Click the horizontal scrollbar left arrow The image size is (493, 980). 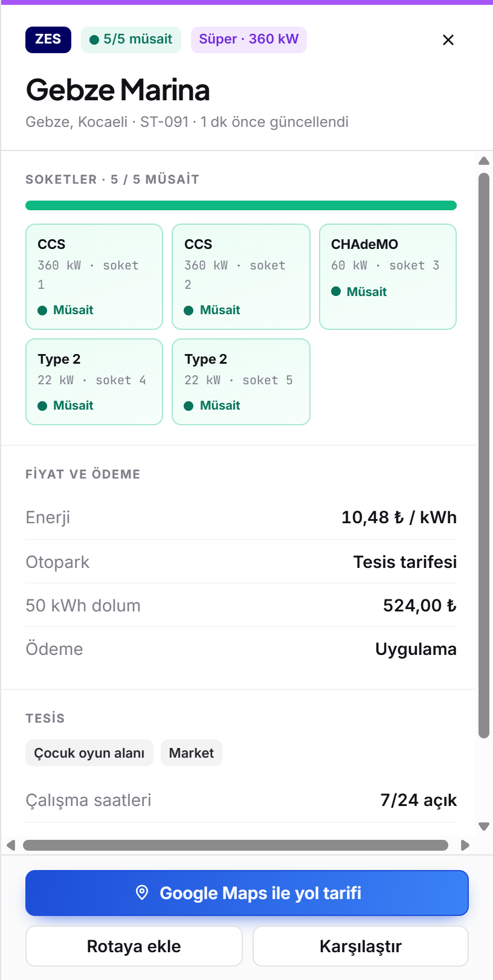click(x=10, y=845)
